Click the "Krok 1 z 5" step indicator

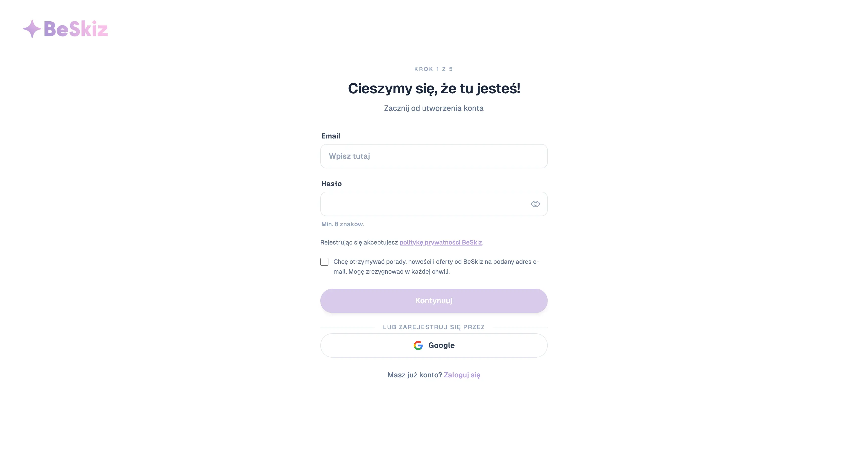[433, 69]
